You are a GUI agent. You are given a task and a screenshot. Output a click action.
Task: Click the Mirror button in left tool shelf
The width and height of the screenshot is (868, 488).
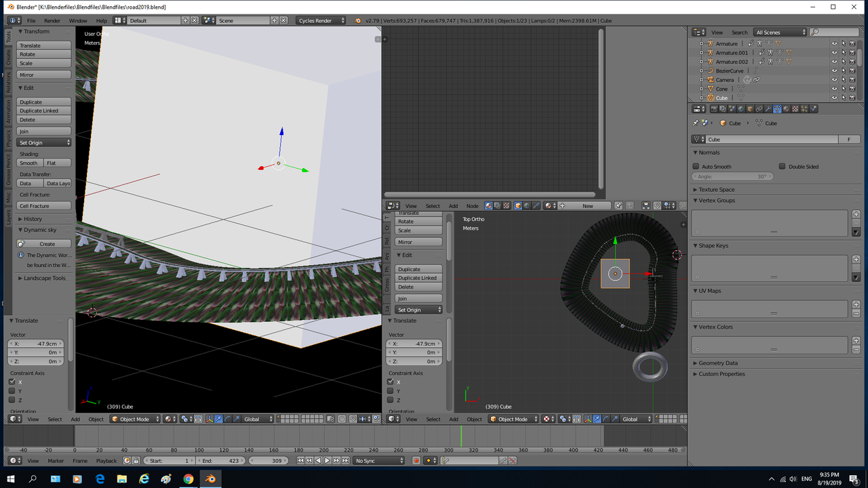click(44, 75)
